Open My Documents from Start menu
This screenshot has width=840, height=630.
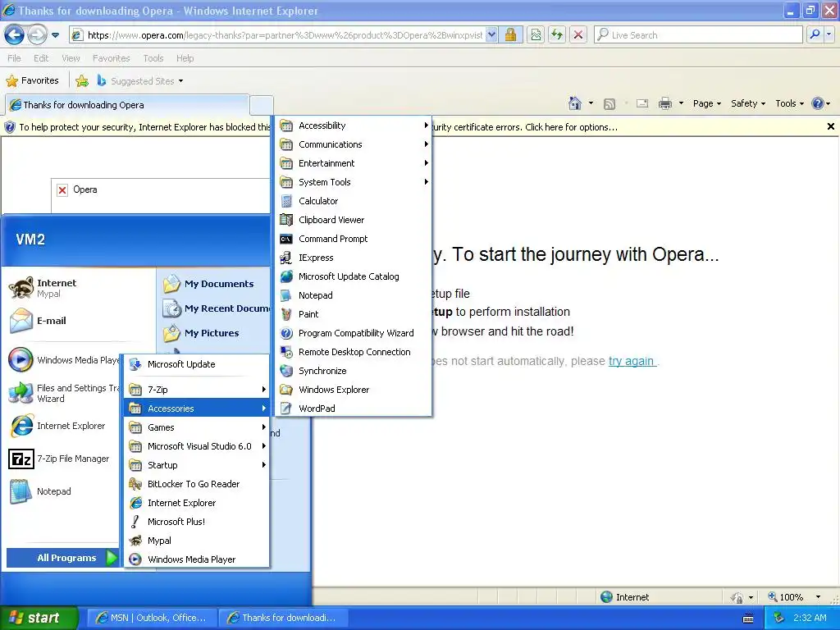tap(214, 284)
